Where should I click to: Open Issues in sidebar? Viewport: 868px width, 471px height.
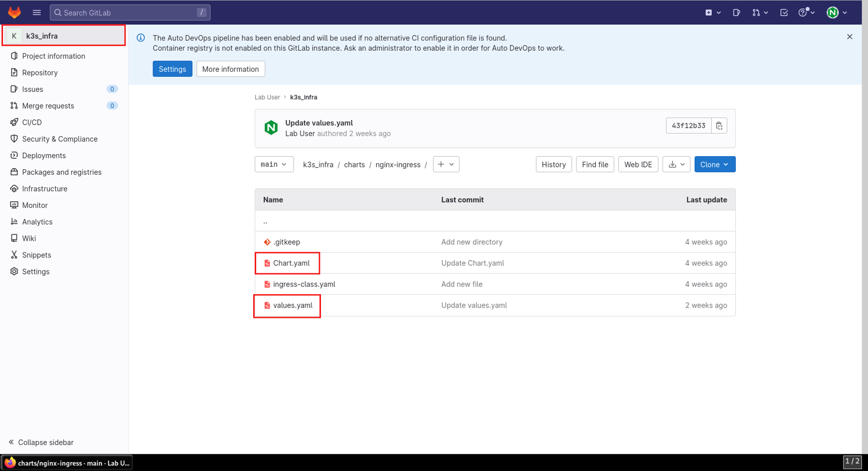coord(32,89)
